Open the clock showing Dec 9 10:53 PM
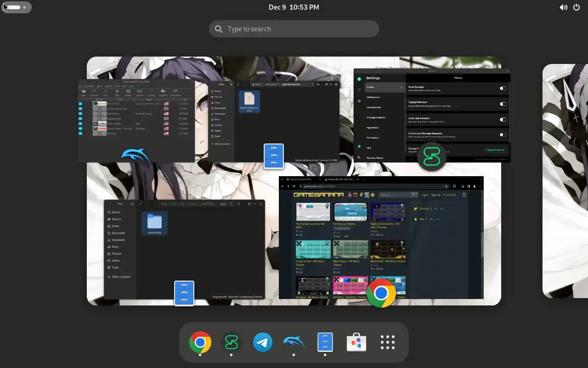 tap(294, 7)
